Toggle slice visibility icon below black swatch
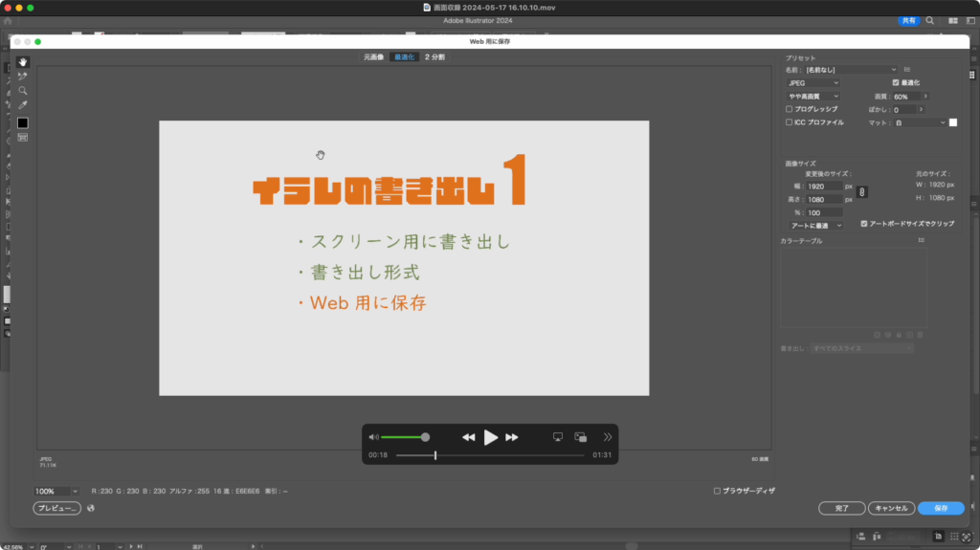This screenshot has width=980, height=550. [x=23, y=138]
